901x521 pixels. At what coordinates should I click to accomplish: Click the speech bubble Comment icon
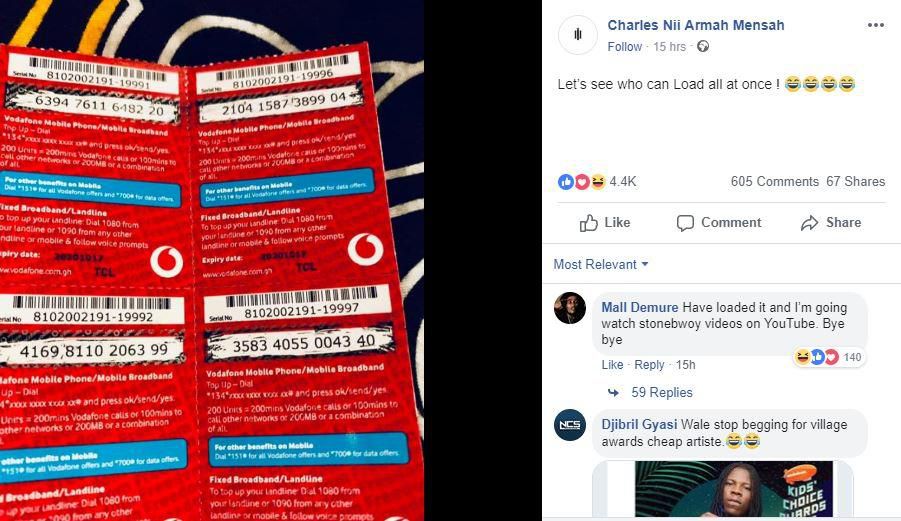[x=685, y=223]
